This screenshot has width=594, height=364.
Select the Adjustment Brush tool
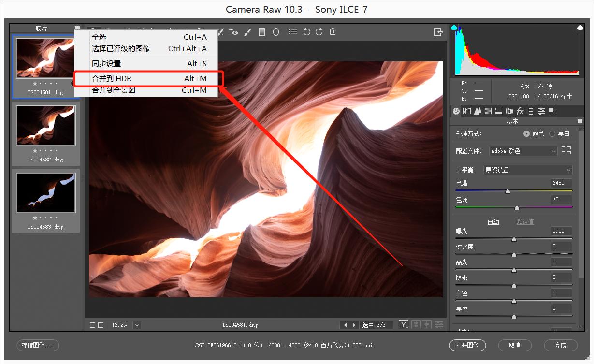click(x=247, y=32)
